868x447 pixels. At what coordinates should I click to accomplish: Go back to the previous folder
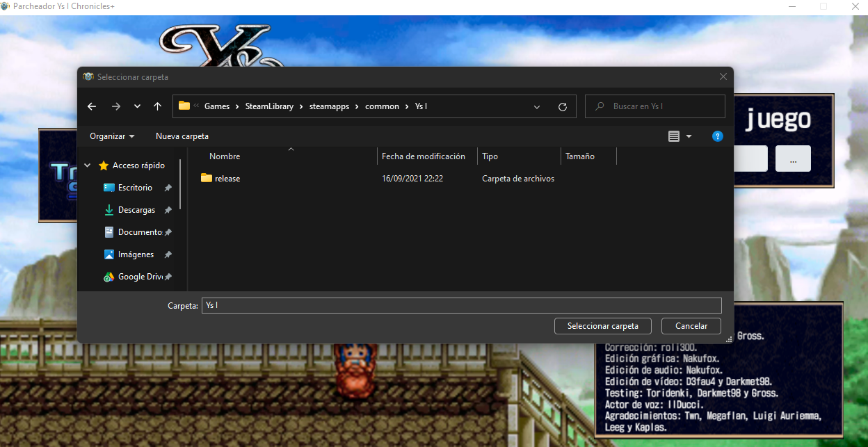(92, 106)
